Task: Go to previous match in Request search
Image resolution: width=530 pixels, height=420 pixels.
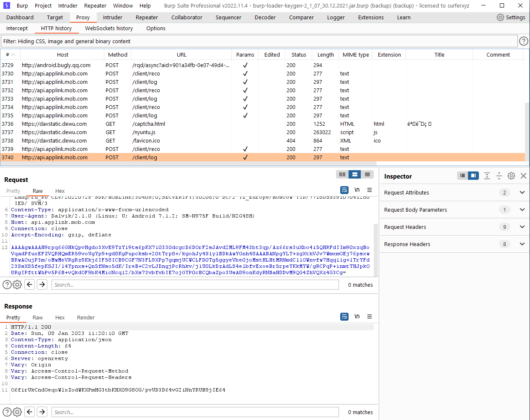Action: (x=30, y=285)
